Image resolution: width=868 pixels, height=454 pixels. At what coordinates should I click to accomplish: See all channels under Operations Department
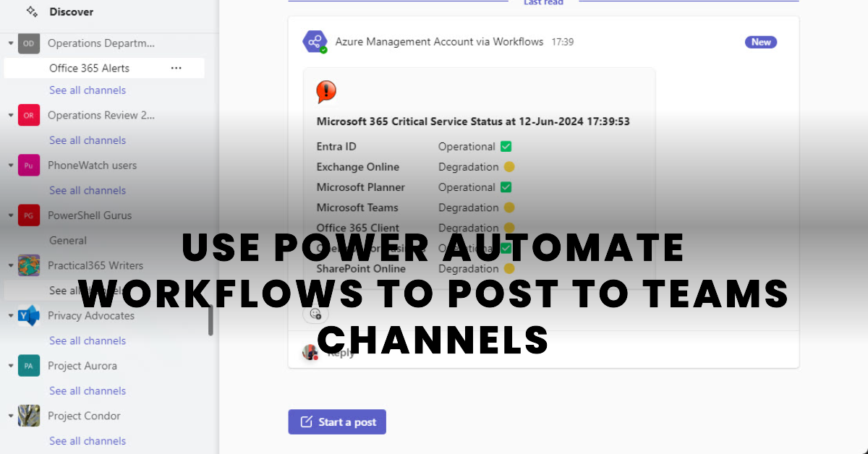88,90
